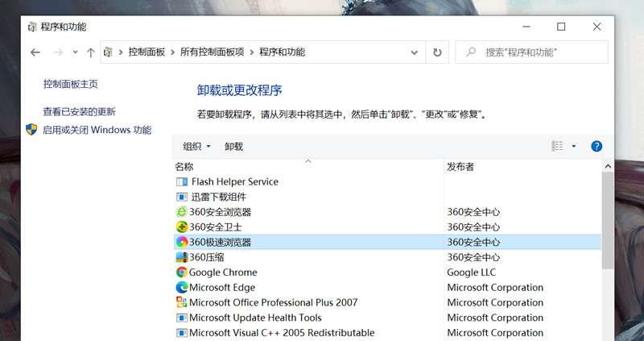Click the blue Help icon
Image resolution: width=644 pixels, height=341 pixels.
597,146
